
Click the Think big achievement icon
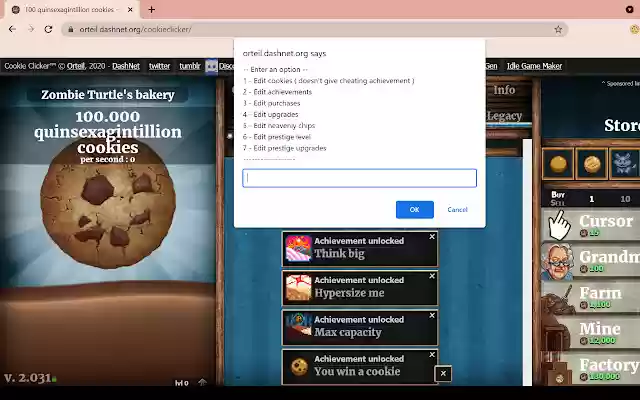tap(298, 248)
